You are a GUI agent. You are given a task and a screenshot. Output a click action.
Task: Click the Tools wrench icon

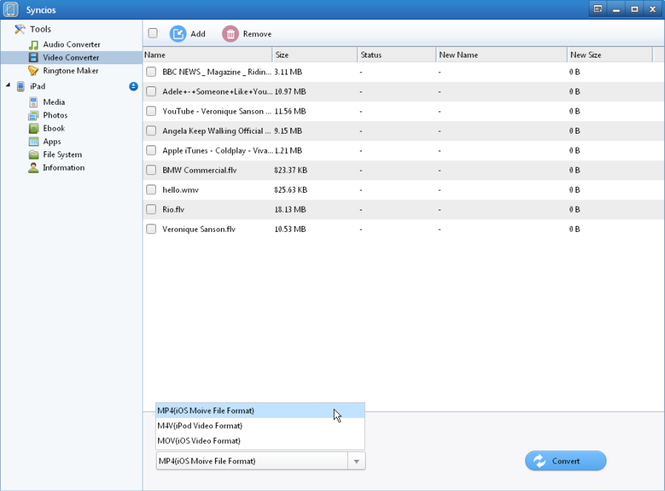pos(20,29)
